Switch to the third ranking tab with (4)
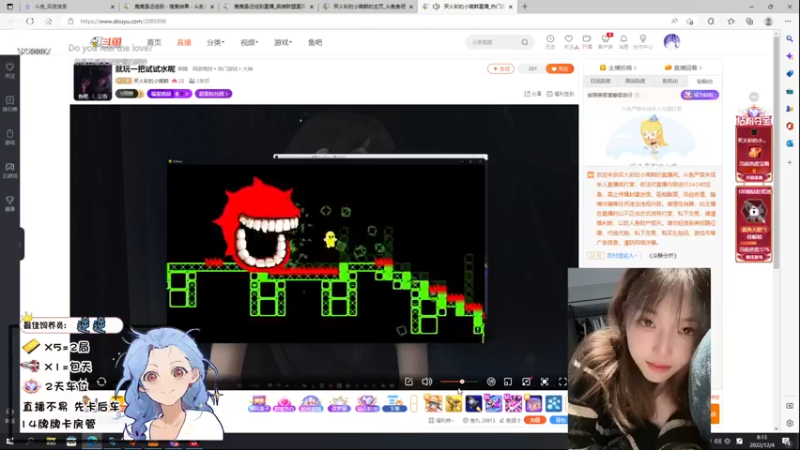 [x=669, y=81]
